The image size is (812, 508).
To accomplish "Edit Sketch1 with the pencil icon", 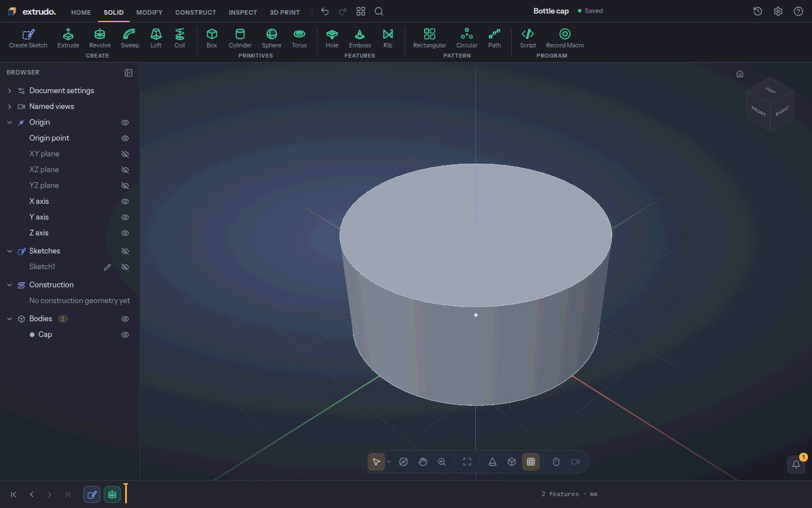I will pos(107,267).
